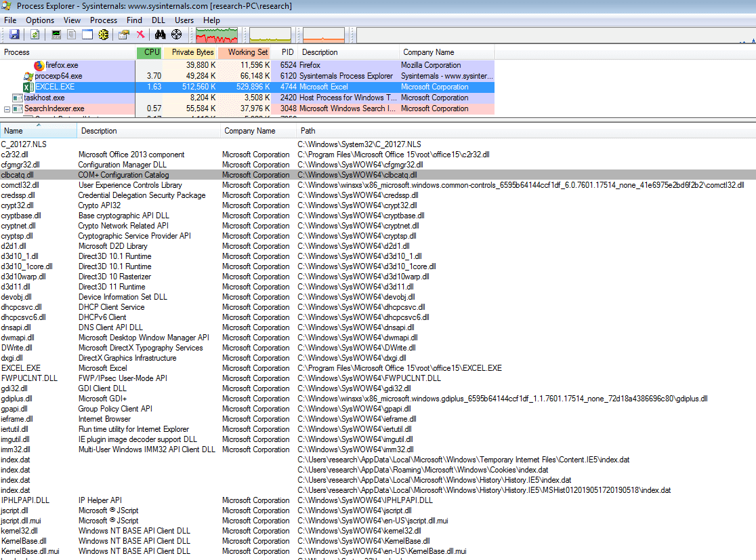756x560 pixels.
Task: Click the SearchIndexer.exe process icon
Action: coord(18,108)
